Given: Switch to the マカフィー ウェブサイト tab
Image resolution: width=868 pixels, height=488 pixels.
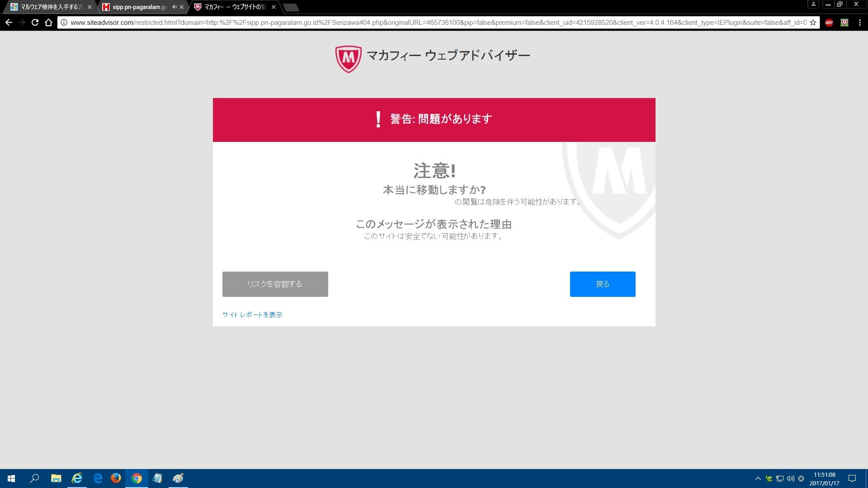Looking at the screenshot, I should click(234, 7).
